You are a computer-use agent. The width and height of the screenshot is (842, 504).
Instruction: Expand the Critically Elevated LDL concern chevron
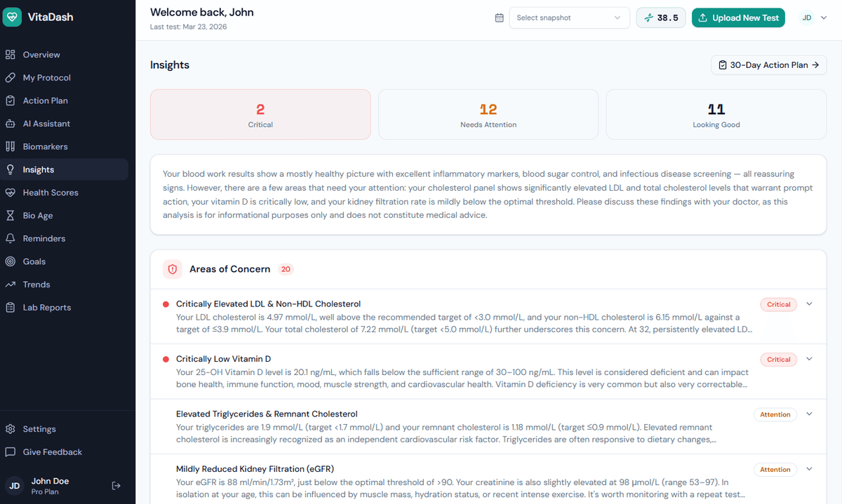(809, 304)
